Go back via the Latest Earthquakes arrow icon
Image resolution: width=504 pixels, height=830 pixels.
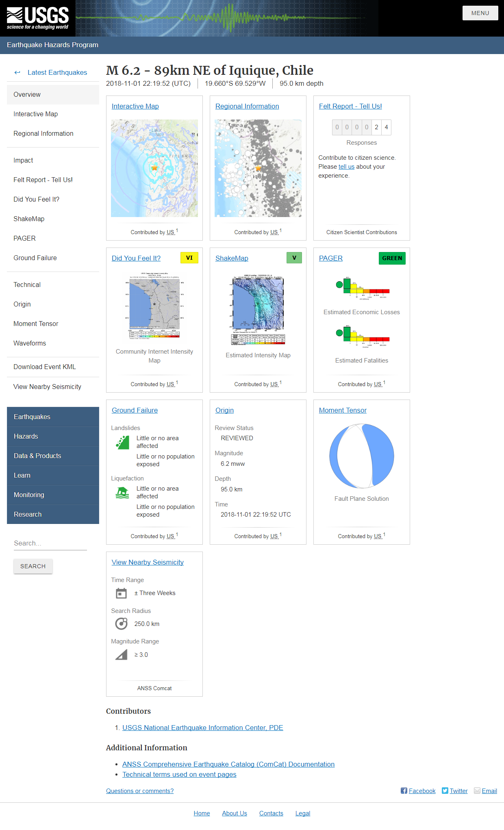[x=17, y=72]
